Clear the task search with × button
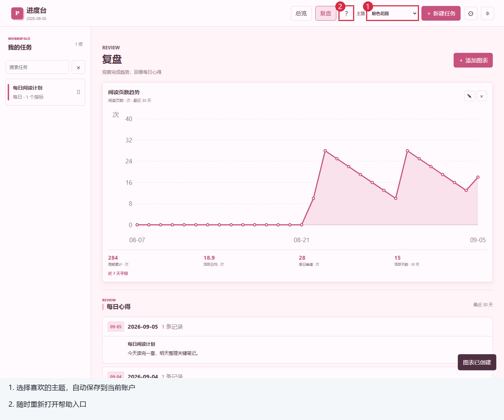The image size is (504, 420). (78, 67)
